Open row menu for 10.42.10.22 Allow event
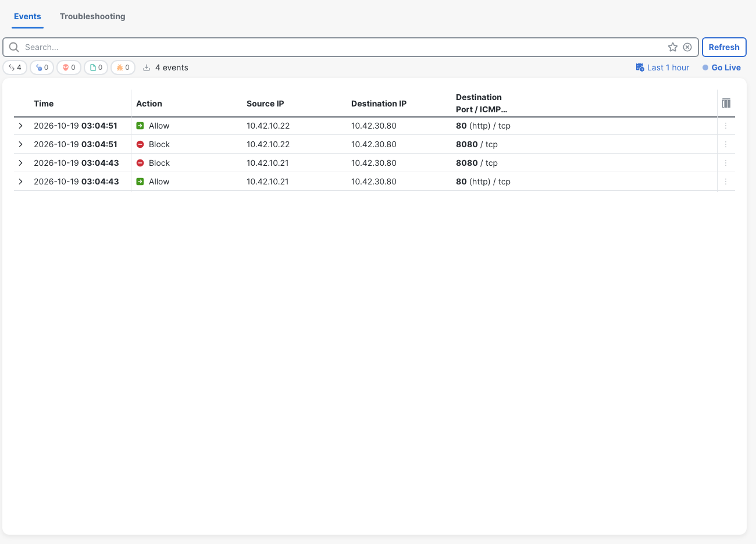 [x=726, y=126]
